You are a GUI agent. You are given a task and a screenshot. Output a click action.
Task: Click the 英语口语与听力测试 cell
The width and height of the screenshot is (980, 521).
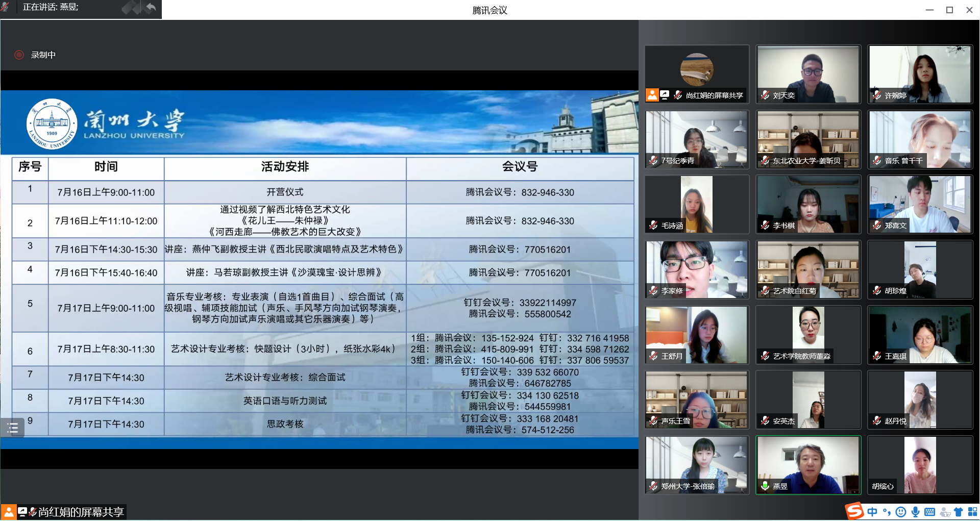point(285,401)
